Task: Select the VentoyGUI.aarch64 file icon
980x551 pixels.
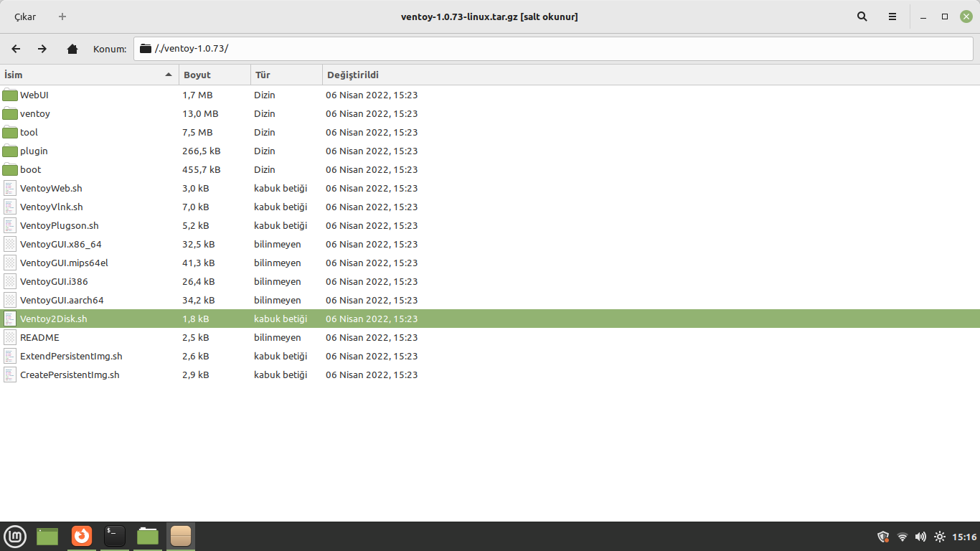Action: pos(10,300)
